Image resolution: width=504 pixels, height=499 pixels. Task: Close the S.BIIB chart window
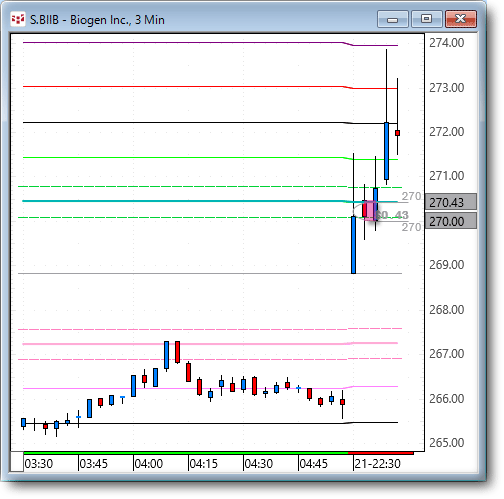click(461, 19)
